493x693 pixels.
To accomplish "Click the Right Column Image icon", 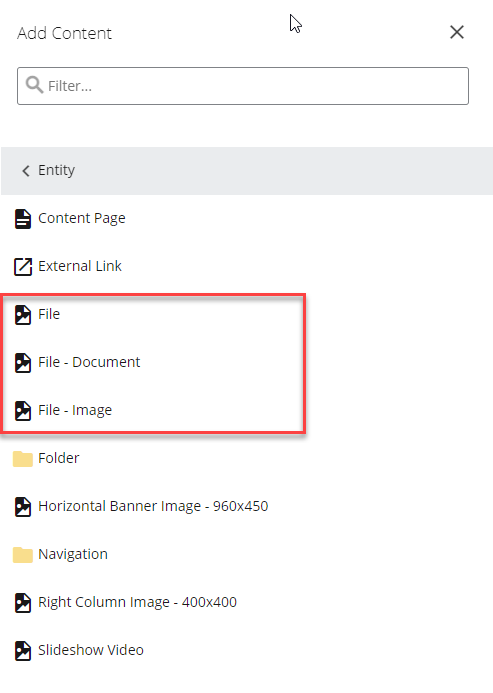I will (x=23, y=603).
